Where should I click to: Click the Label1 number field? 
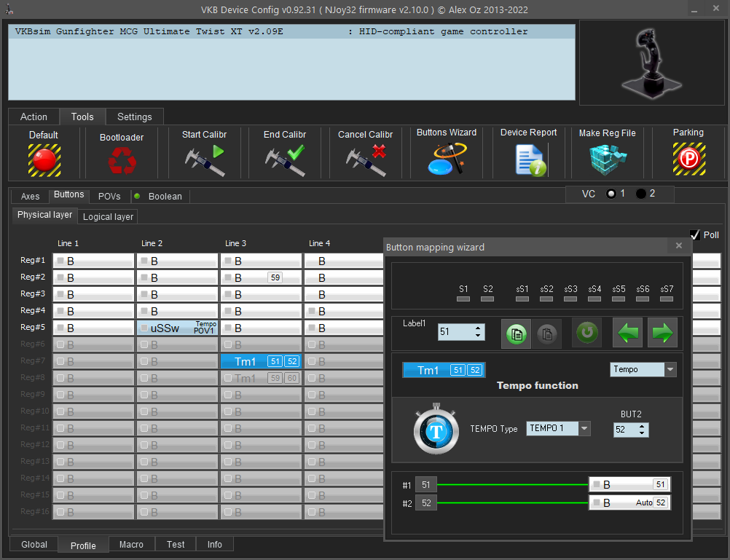point(455,332)
